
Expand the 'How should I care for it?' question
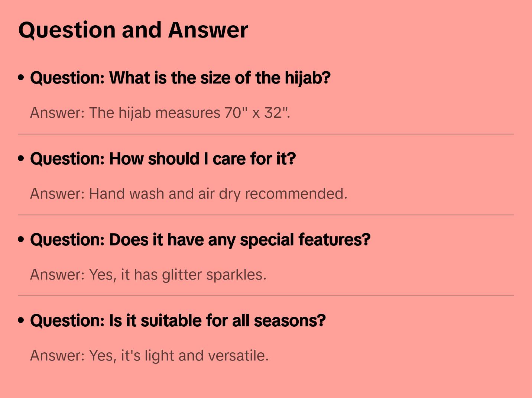pyautogui.click(x=163, y=159)
